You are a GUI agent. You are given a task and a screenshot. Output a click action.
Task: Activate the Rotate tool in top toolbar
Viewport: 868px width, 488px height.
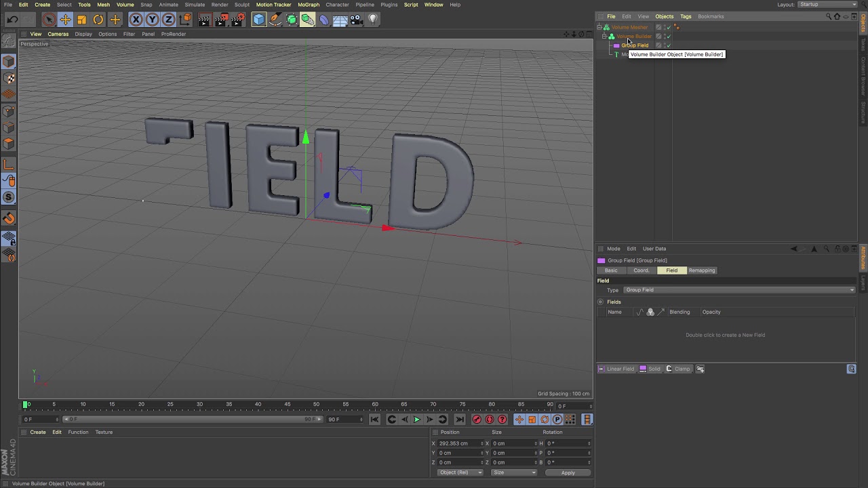(x=98, y=20)
